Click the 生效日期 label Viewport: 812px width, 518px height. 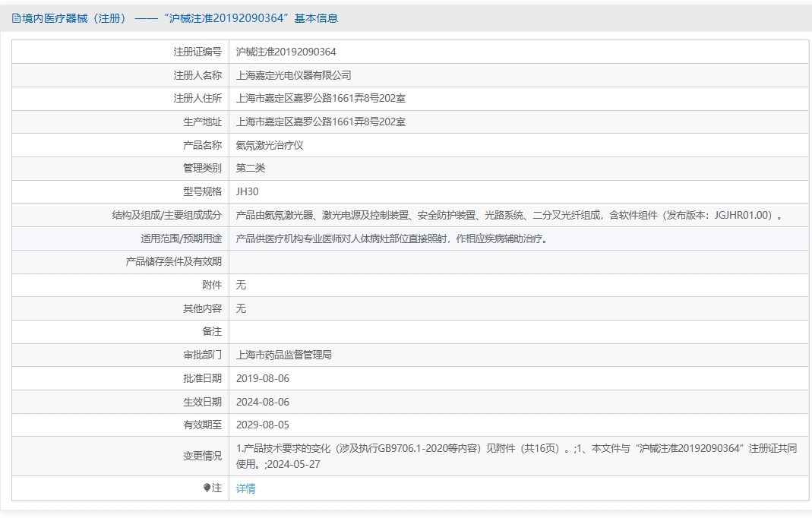[202, 402]
